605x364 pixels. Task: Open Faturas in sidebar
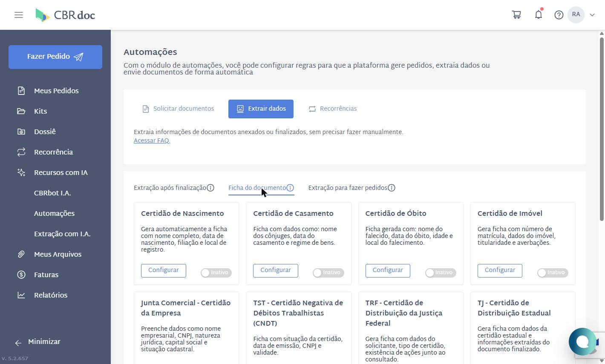pyautogui.click(x=46, y=275)
